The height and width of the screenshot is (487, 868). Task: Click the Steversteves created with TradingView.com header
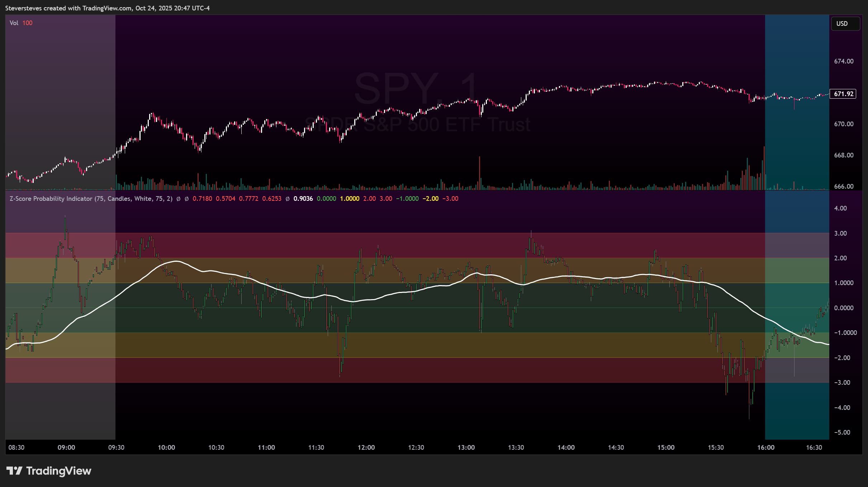point(108,8)
